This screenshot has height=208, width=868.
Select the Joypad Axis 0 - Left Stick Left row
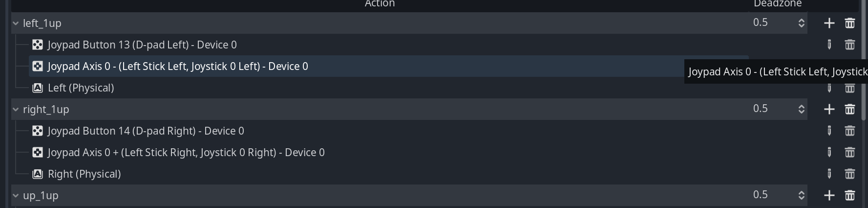coord(388,66)
